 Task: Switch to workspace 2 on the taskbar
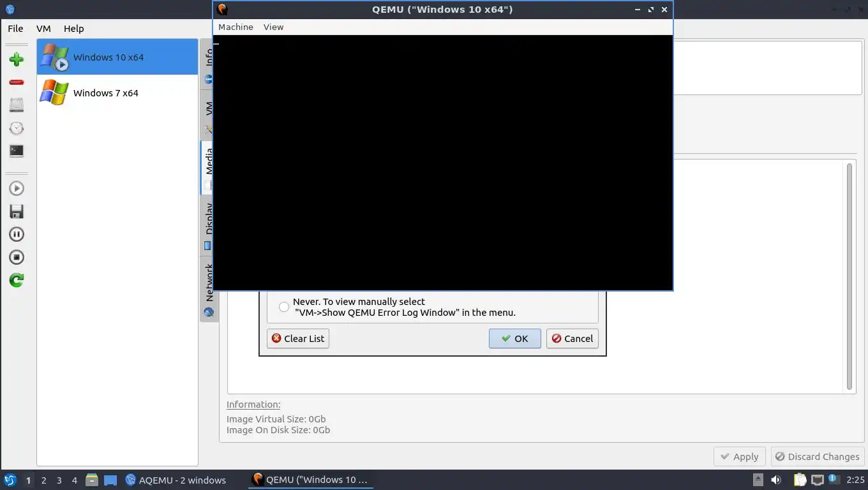tap(43, 480)
